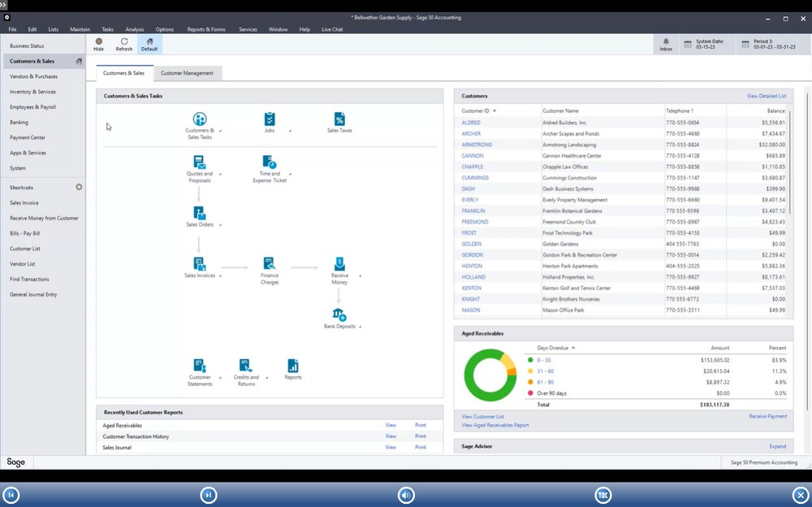
Task: Expand the Jobs dropdown arrow
Action: 290,131
